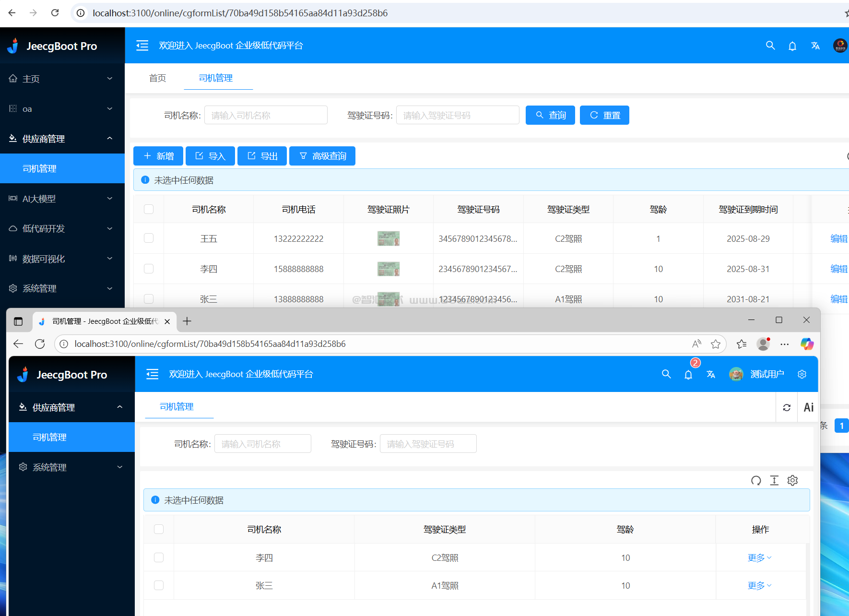Viewport: 849px width, 616px height.
Task: Toggle sidebar fold icon in Edge window header
Action: pos(153,374)
